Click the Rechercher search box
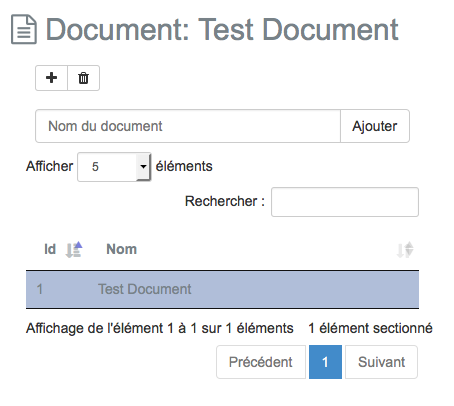Image resolution: width=454 pixels, height=406 pixels. pyautogui.click(x=345, y=202)
